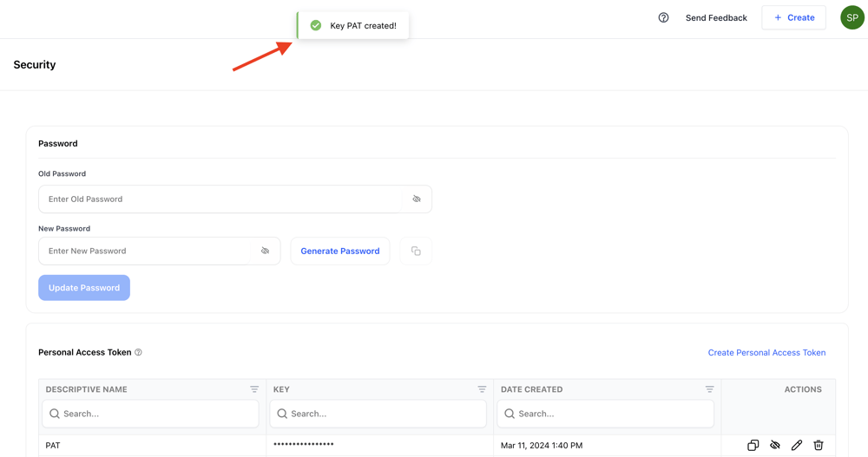
Task: Toggle Old Password visibility
Action: [x=417, y=199]
